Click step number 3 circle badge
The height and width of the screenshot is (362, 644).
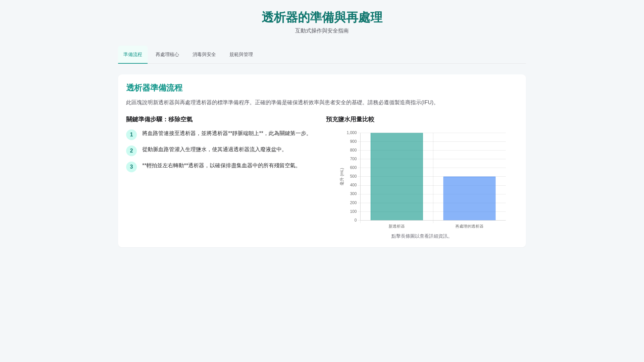(131, 167)
